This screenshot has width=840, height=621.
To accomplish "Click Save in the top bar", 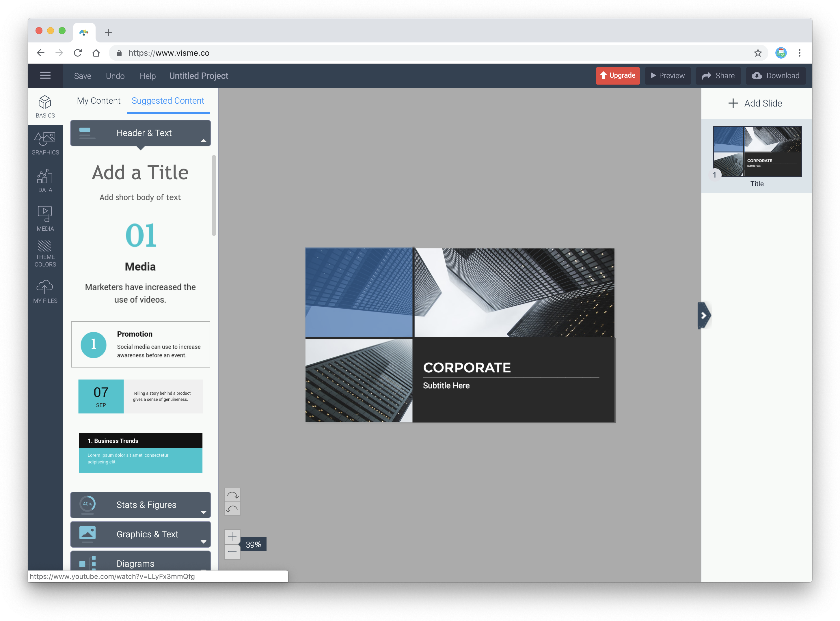I will tap(83, 76).
